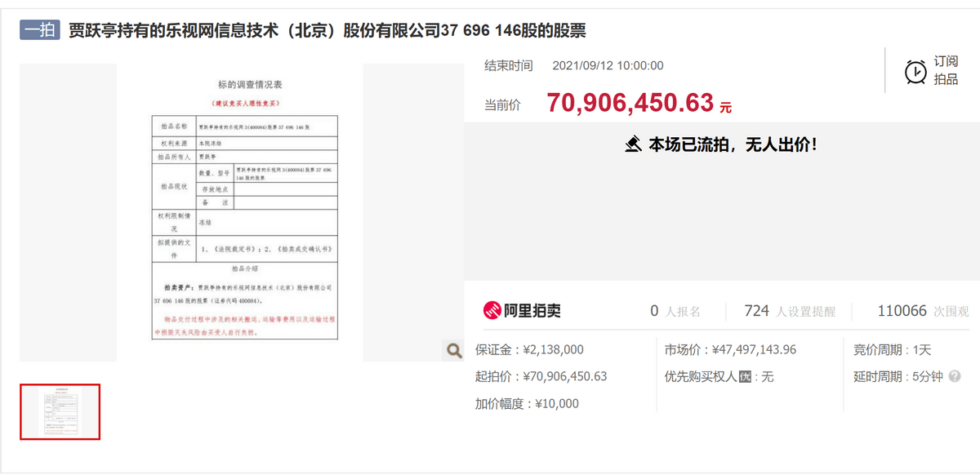The width and height of the screenshot is (980, 475).
Task: Click the 一拍 auction round badge
Action: coord(41,30)
